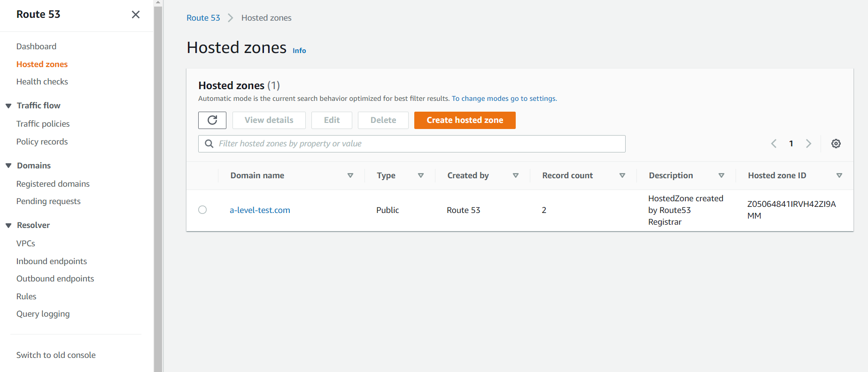Click the refresh hosted zones icon button
The width and height of the screenshot is (868, 372).
[x=212, y=120]
